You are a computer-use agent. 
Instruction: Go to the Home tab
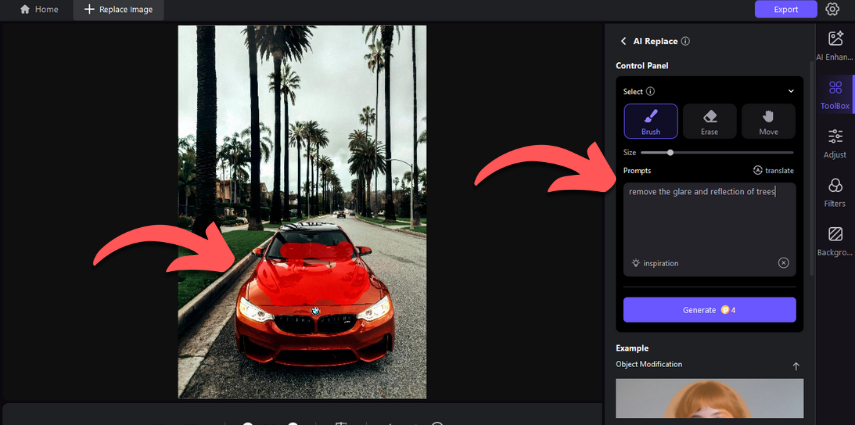pos(38,9)
